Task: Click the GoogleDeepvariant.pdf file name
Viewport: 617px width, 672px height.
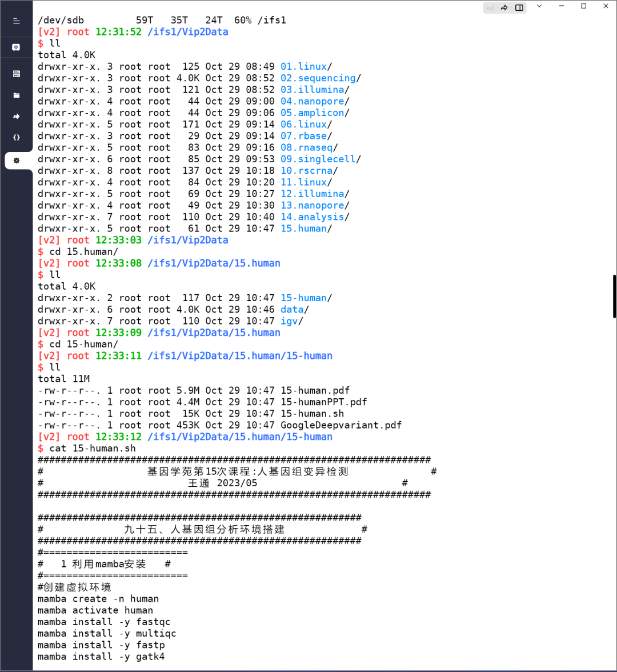Action: pos(341,425)
